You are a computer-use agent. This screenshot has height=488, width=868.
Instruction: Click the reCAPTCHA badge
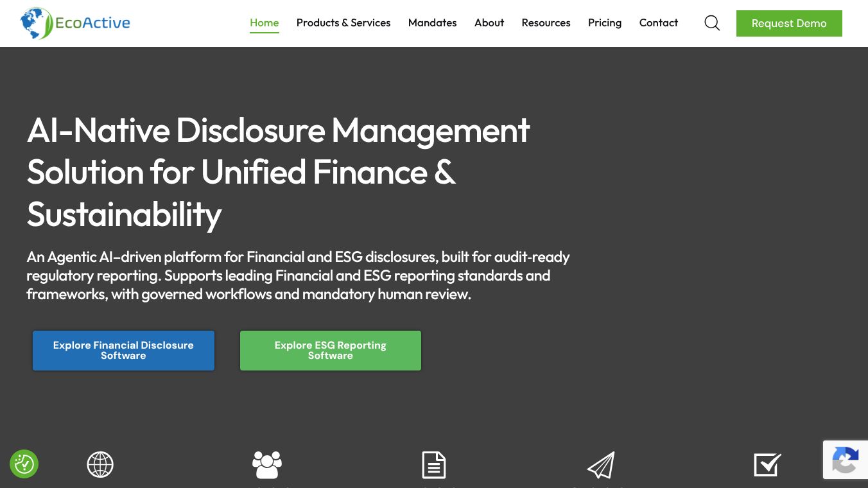coord(846,460)
